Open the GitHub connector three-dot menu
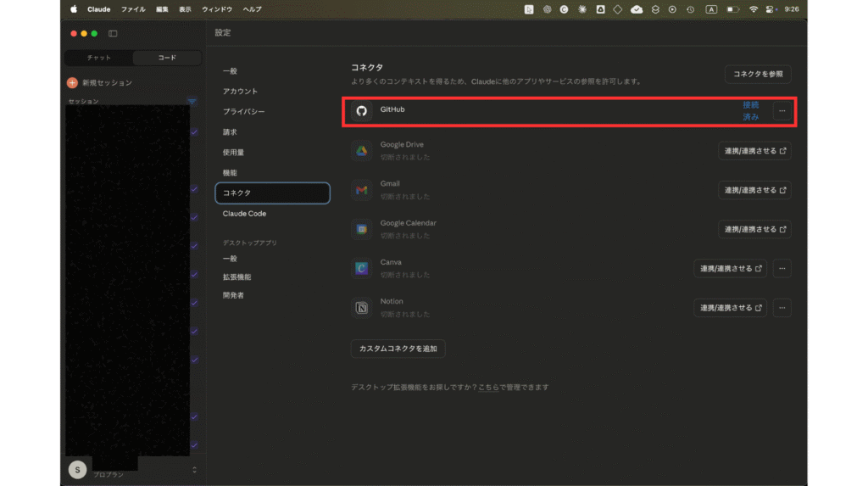Image resolution: width=868 pixels, height=486 pixels. point(782,111)
